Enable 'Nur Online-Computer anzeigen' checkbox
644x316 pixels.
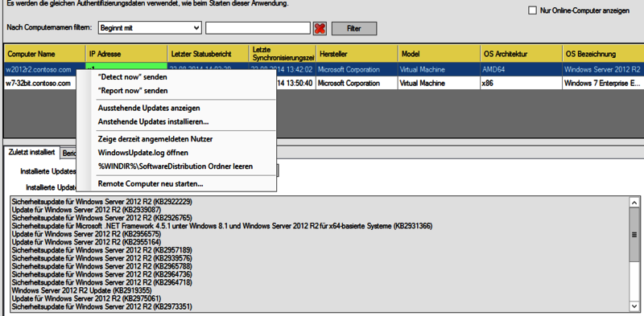[x=533, y=10]
